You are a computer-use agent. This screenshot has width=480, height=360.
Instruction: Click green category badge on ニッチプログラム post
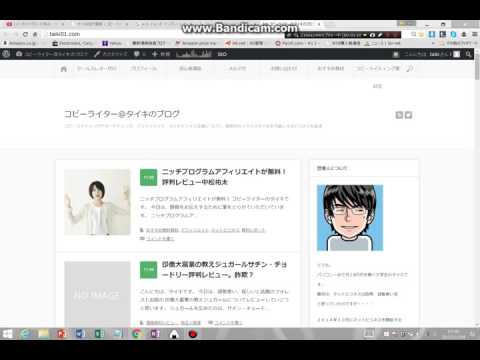pos(148,177)
